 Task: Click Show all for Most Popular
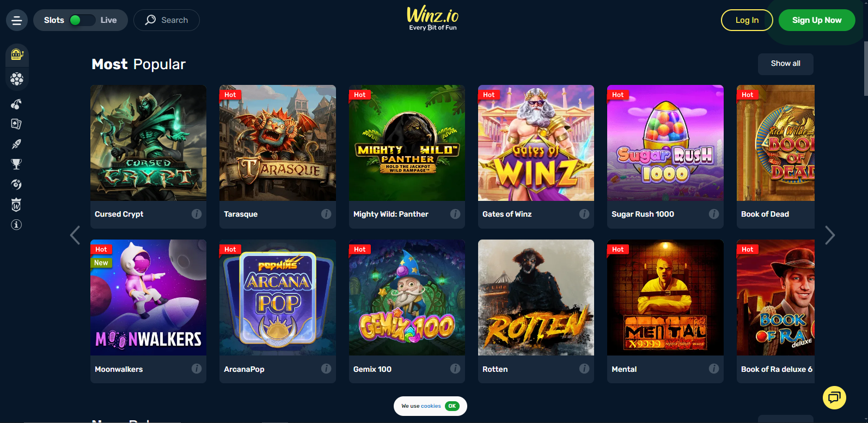coord(785,64)
